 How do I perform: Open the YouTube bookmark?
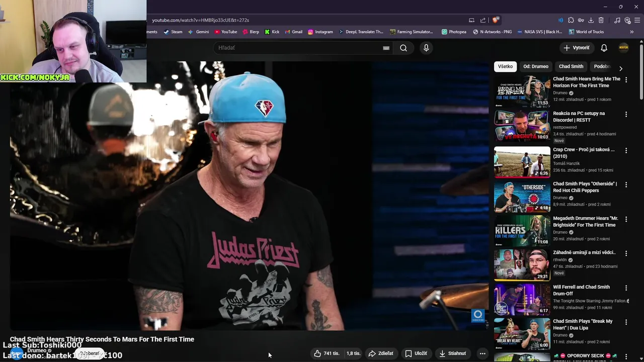tap(225, 32)
